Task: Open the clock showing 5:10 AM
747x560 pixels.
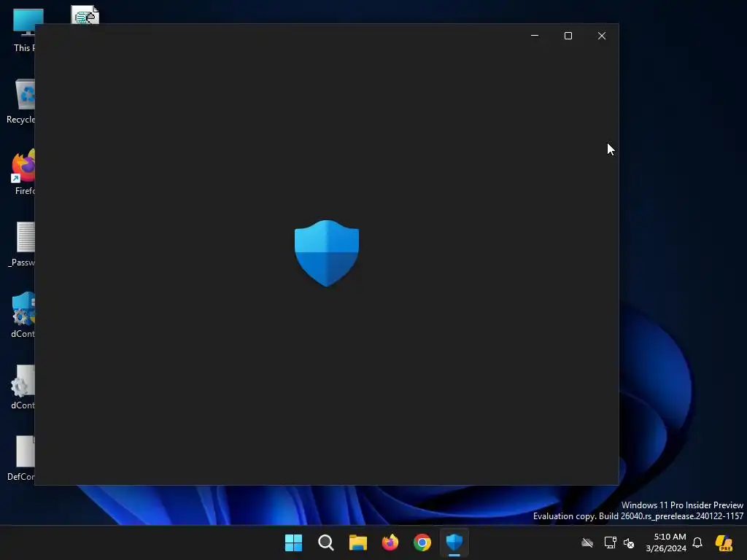Action: tap(666, 542)
